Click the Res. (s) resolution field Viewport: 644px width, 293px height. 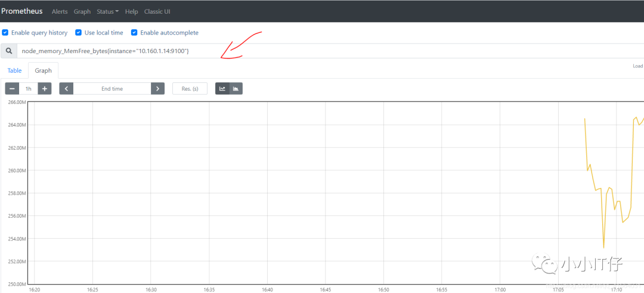coord(190,89)
